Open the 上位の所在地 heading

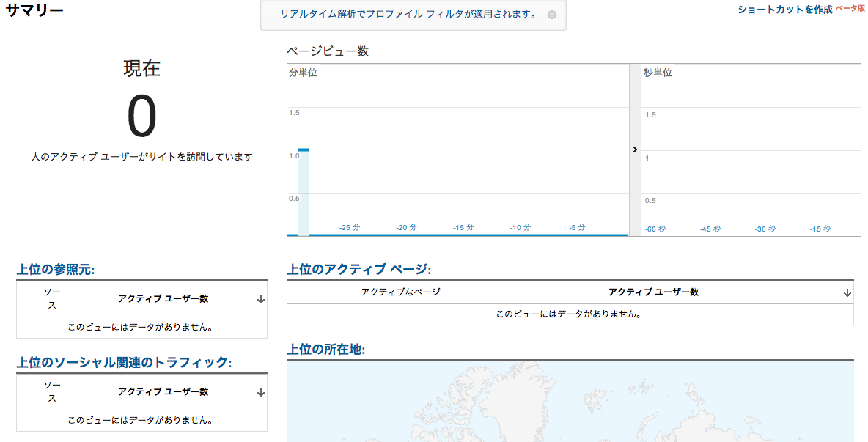[325, 349]
